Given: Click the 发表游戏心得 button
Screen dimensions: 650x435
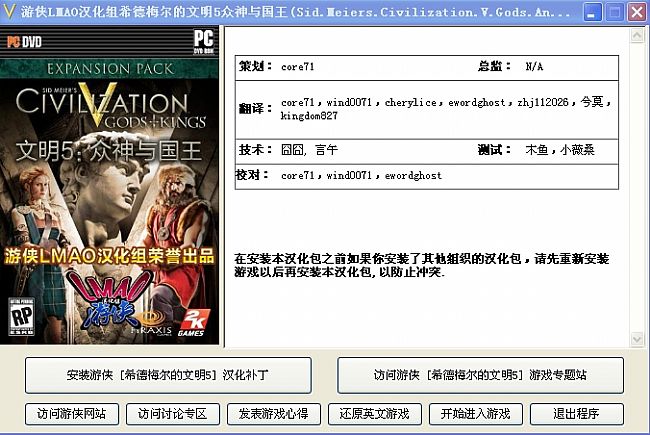Looking at the screenshot, I should pos(274,414).
